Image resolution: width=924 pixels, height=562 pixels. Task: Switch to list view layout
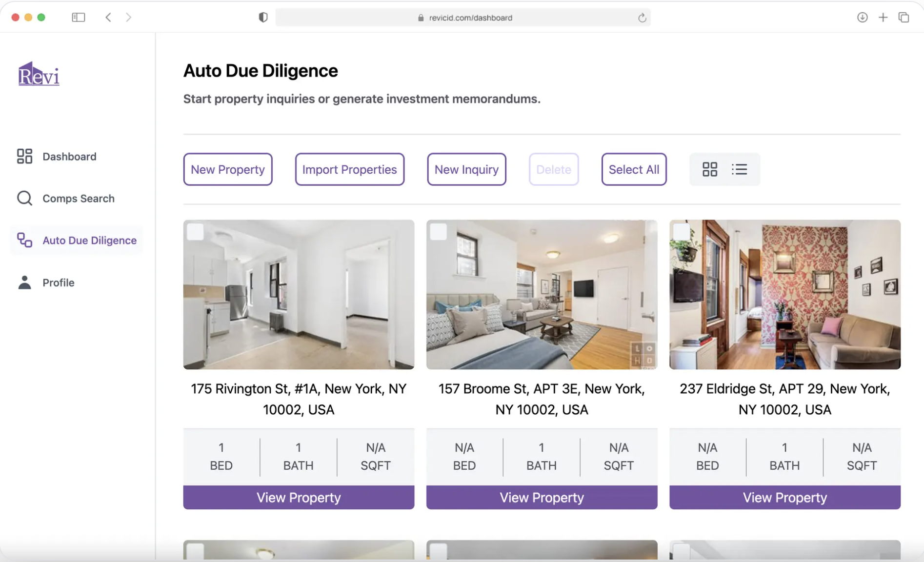tap(739, 169)
